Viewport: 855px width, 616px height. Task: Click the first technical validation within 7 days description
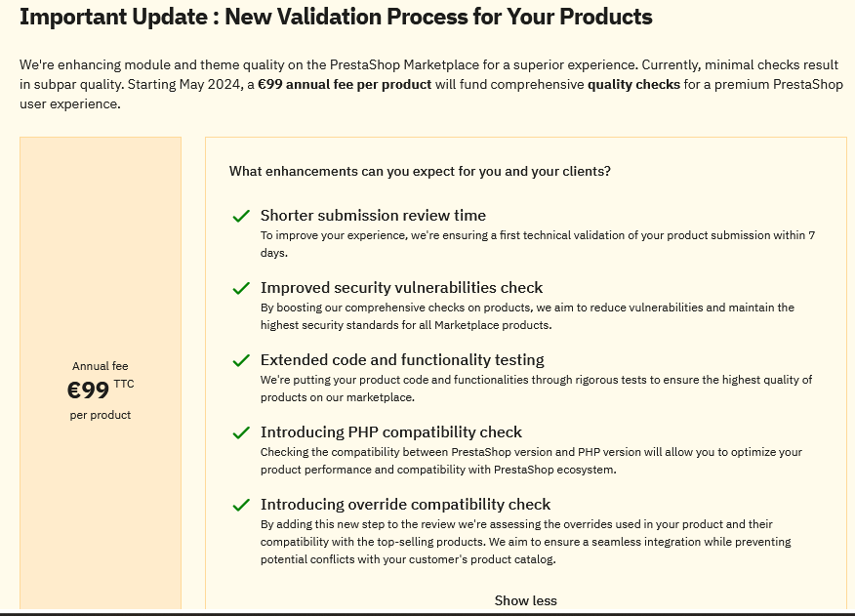coord(538,244)
